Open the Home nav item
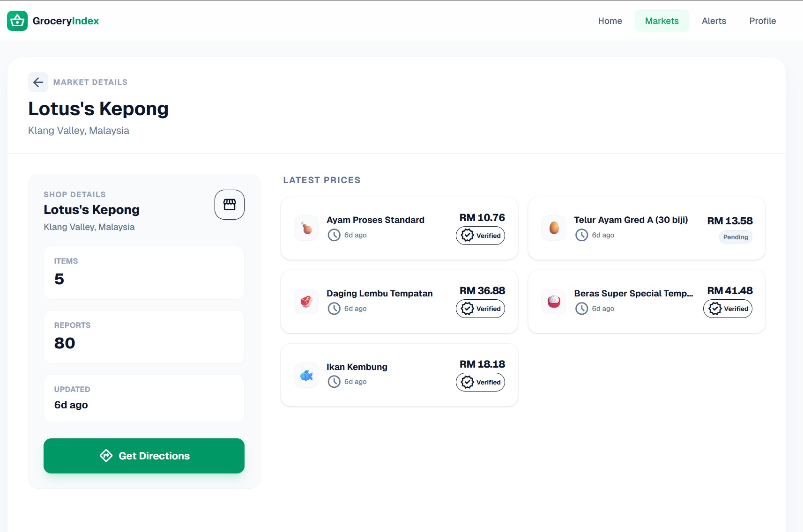Image resolution: width=803 pixels, height=532 pixels. (610, 21)
